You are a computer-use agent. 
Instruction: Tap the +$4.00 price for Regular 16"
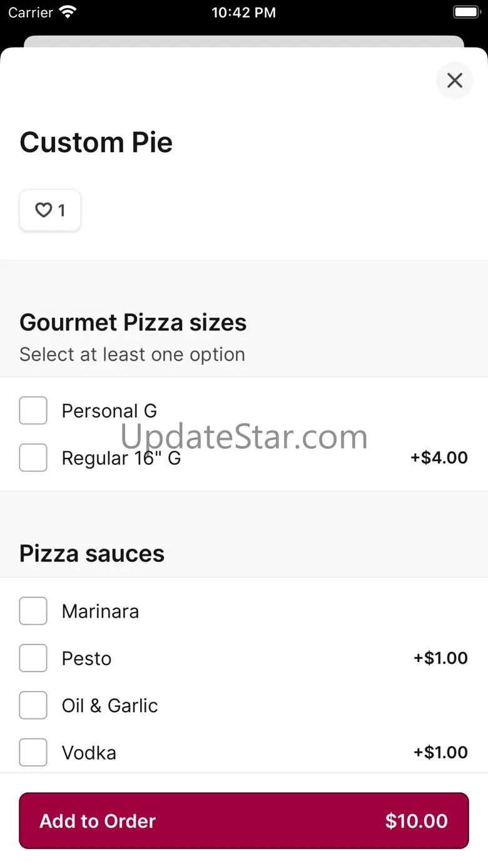pyautogui.click(x=439, y=457)
